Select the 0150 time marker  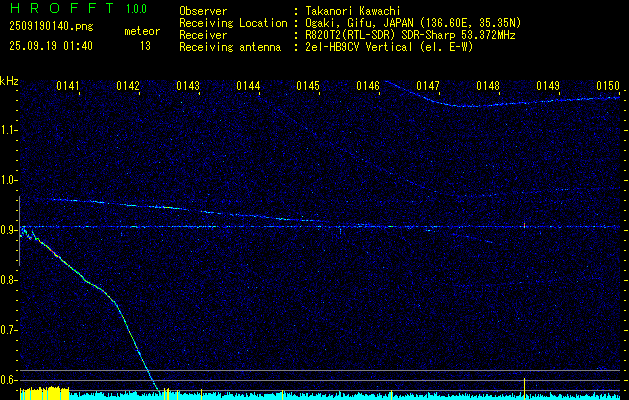pos(608,87)
